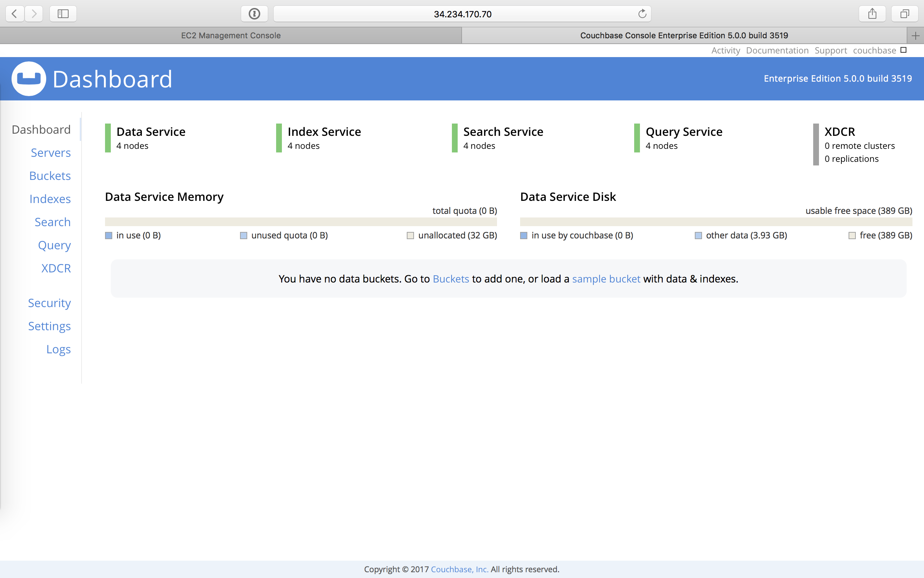Screen dimensions: 924x578
Task: Click the Query Service status card
Action: (678, 138)
